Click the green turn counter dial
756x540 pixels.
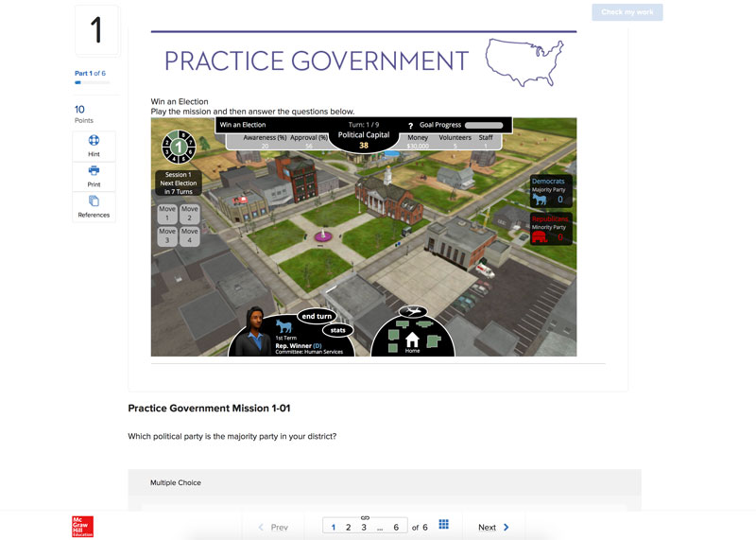[178, 148]
